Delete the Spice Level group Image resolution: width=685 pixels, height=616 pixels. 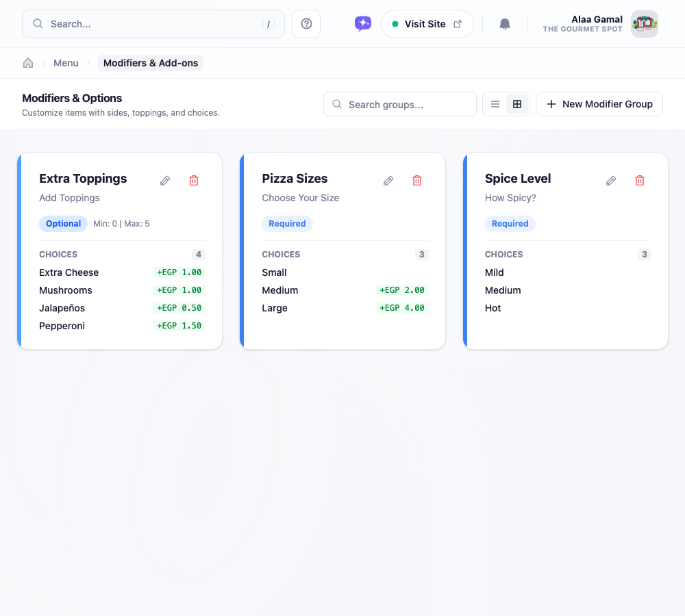tap(640, 180)
